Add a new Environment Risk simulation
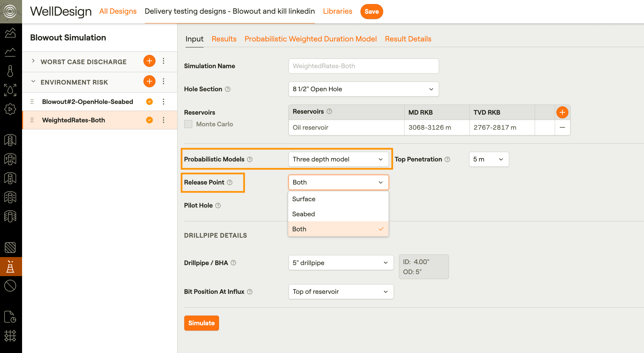644x353 pixels. pyautogui.click(x=149, y=82)
